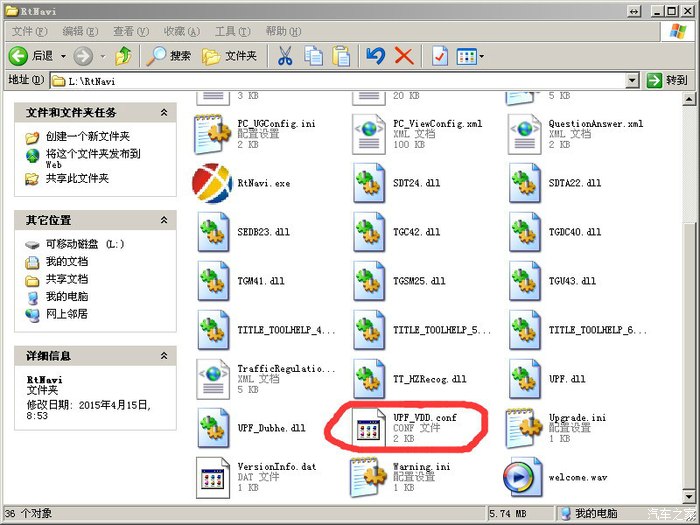This screenshot has width=700, height=525.
Task: Select the welcome.wav audio file
Action: (523, 477)
